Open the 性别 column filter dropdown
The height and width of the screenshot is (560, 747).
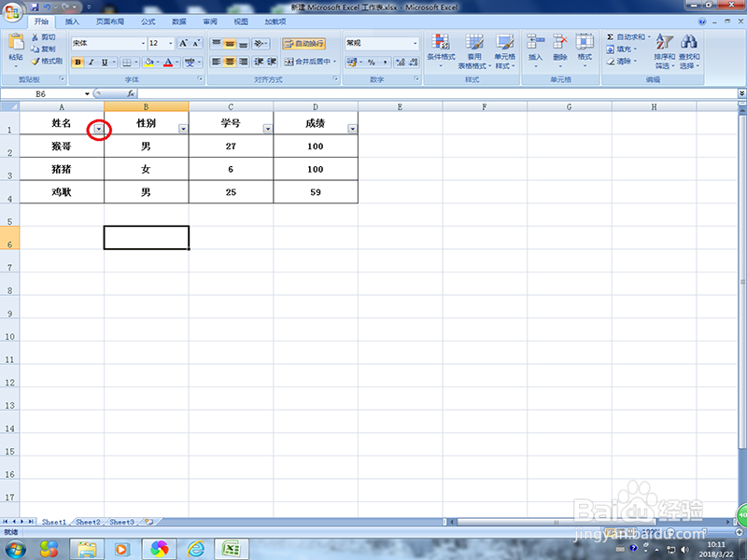coord(183,129)
